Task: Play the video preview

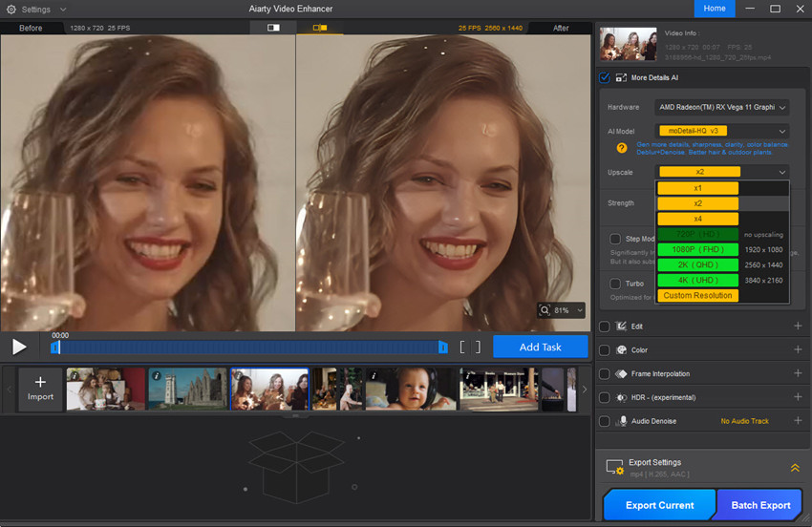Action: click(x=19, y=348)
